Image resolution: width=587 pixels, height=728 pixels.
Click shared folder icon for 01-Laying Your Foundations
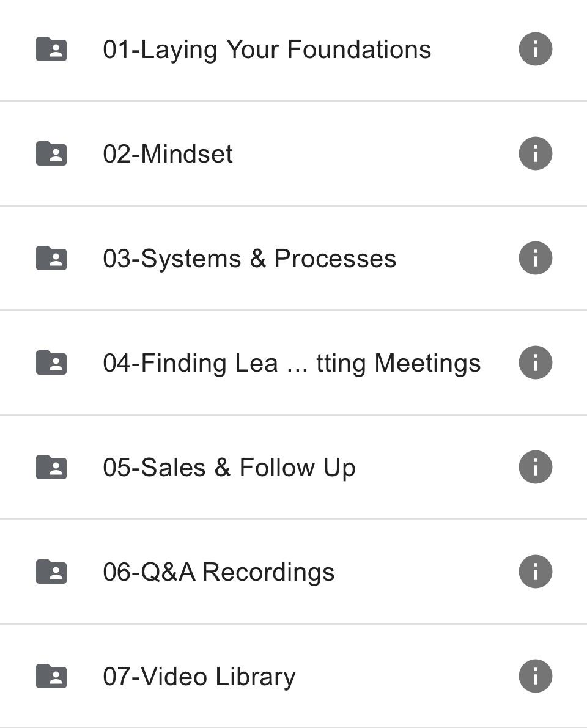(51, 49)
